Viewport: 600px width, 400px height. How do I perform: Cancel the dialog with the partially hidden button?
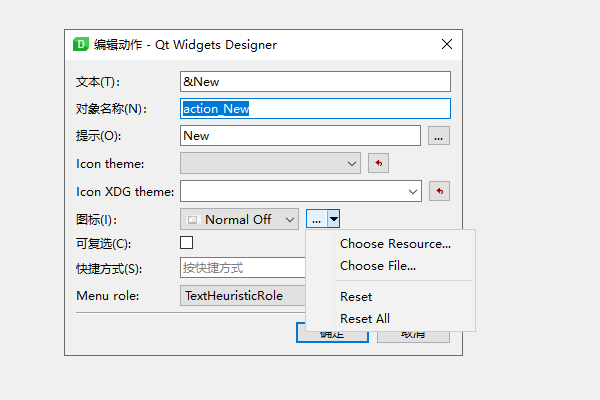tap(413, 337)
